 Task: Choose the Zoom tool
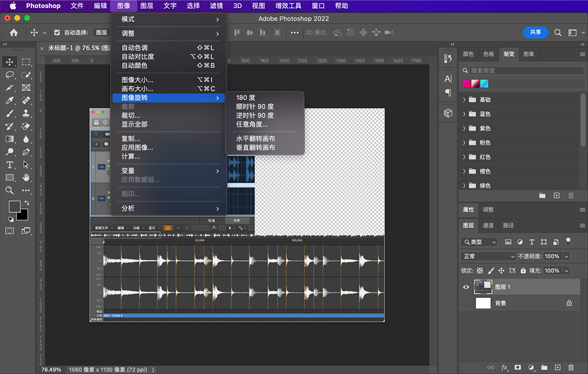[x=9, y=189]
